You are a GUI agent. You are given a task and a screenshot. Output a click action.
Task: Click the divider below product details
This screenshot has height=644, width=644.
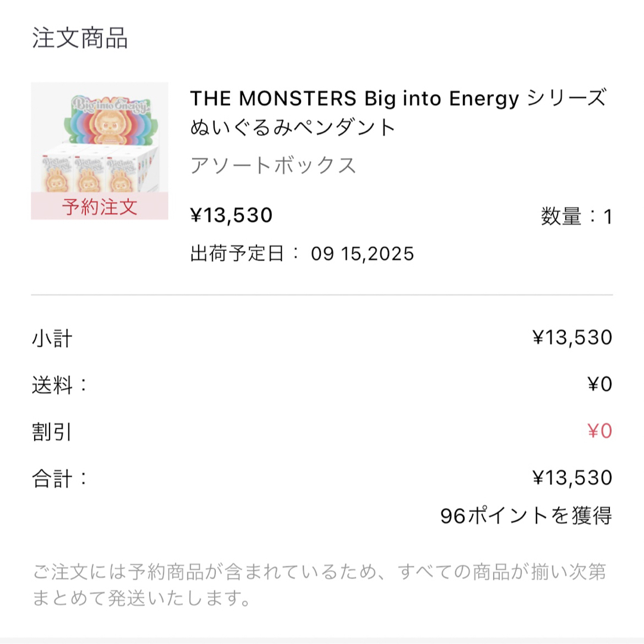coord(322,295)
